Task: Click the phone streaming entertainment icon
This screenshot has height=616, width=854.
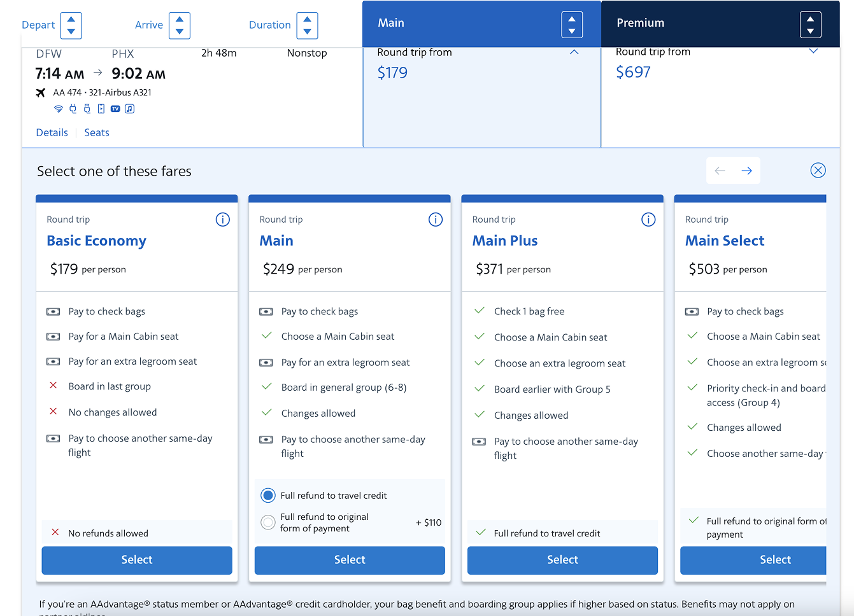Action: point(101,109)
